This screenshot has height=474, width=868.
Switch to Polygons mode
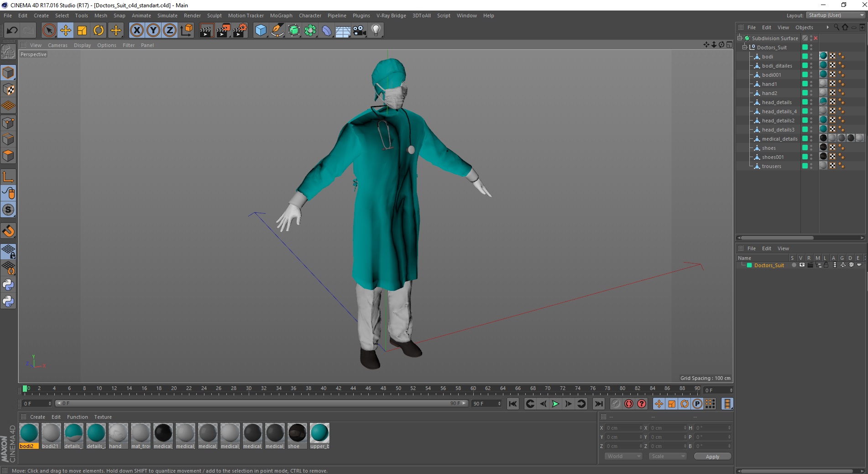pos(8,156)
